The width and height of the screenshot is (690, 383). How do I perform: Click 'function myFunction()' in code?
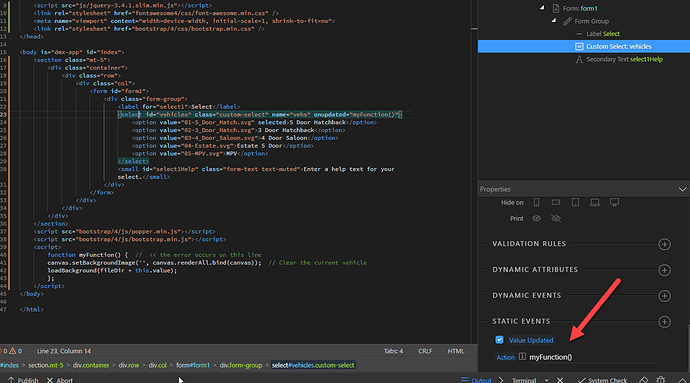tap(88, 255)
